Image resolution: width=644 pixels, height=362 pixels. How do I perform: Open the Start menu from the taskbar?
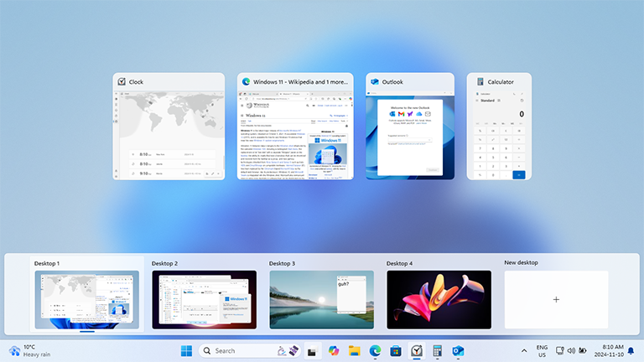point(186,350)
